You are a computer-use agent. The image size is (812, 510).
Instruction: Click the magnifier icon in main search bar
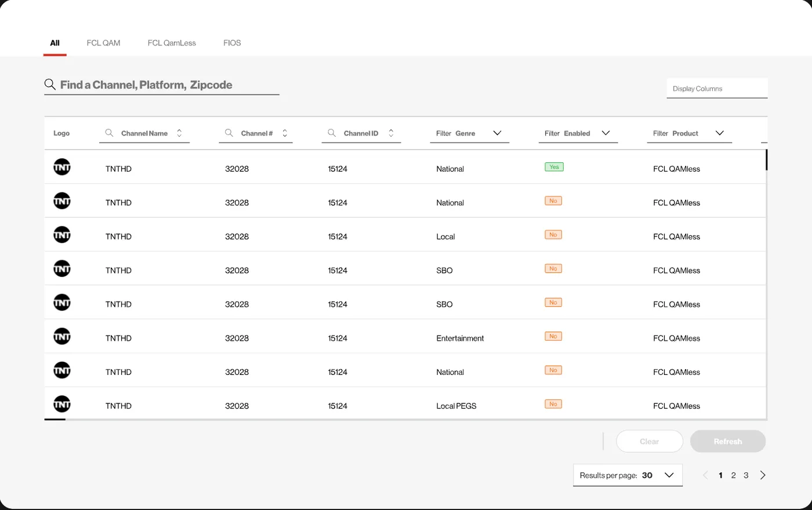50,85
